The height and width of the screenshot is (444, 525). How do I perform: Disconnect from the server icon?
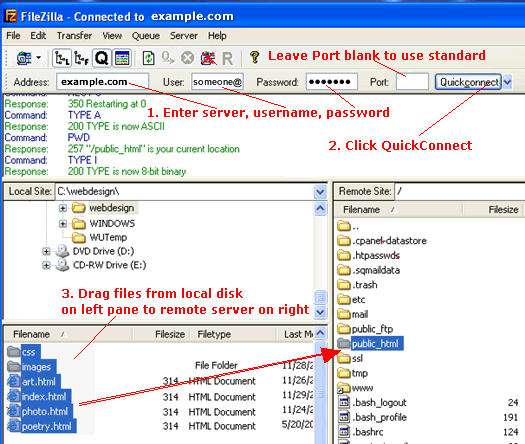[x=208, y=58]
